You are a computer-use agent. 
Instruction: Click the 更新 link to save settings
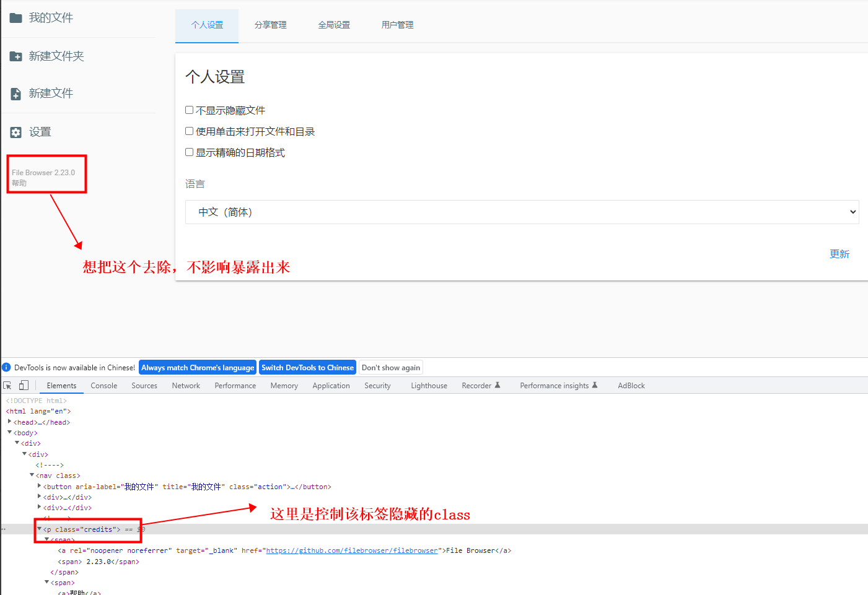coord(839,253)
